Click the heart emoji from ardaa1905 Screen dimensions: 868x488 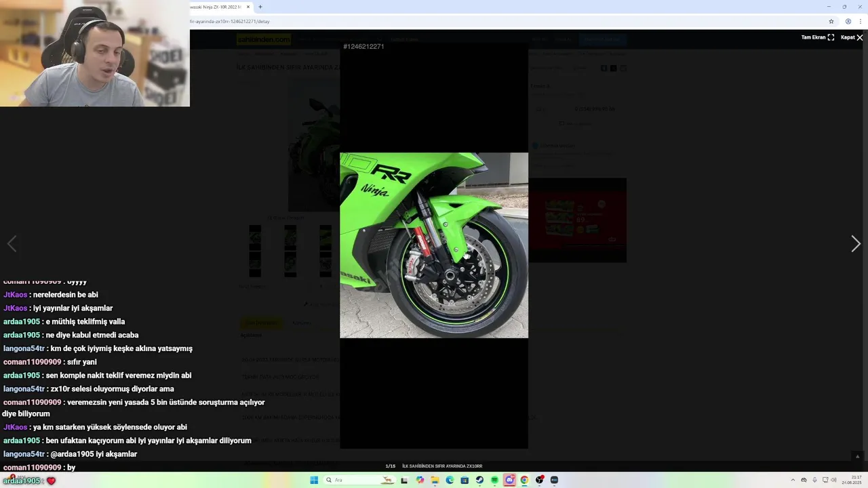51,481
